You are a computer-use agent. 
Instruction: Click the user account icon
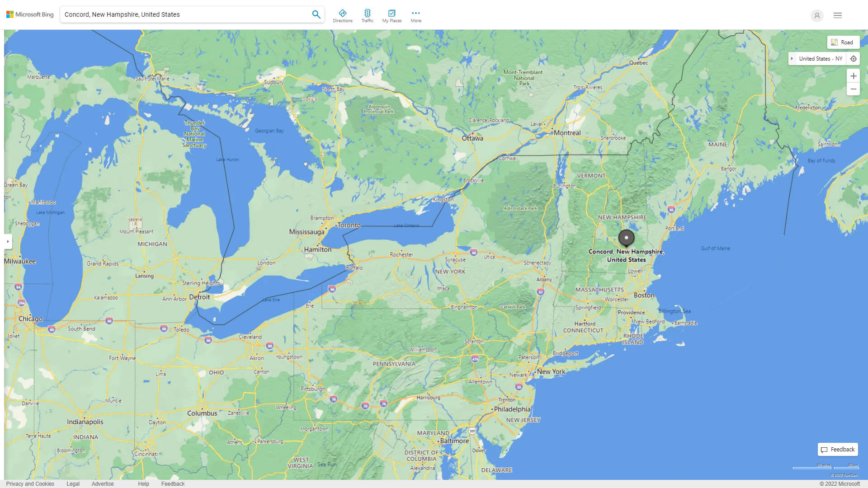tap(817, 15)
